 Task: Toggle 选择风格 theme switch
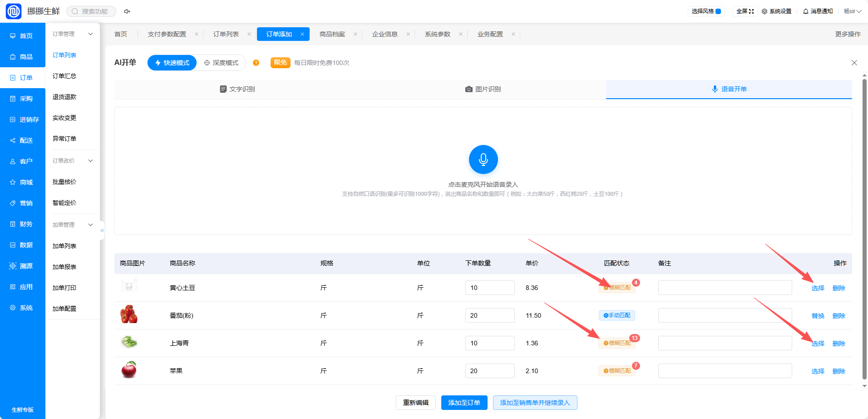[706, 11]
